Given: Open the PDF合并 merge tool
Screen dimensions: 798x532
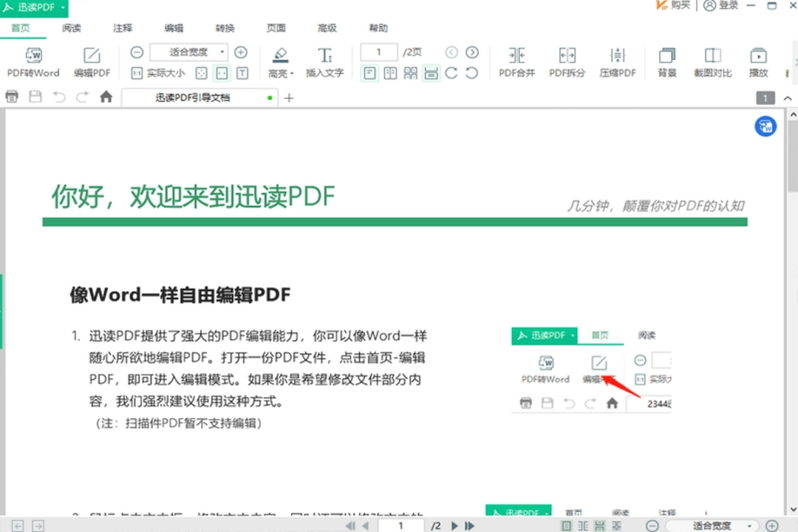Looking at the screenshot, I should (x=516, y=61).
